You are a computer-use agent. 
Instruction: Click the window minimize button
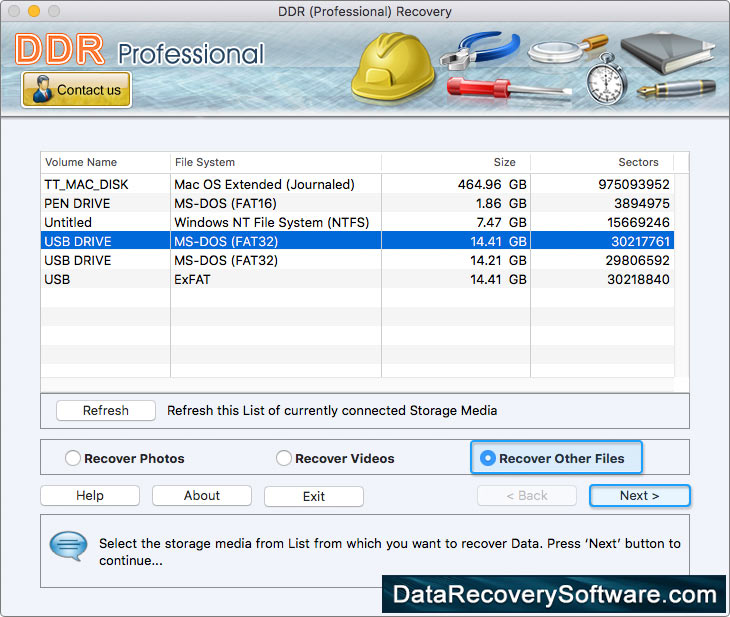[34, 11]
